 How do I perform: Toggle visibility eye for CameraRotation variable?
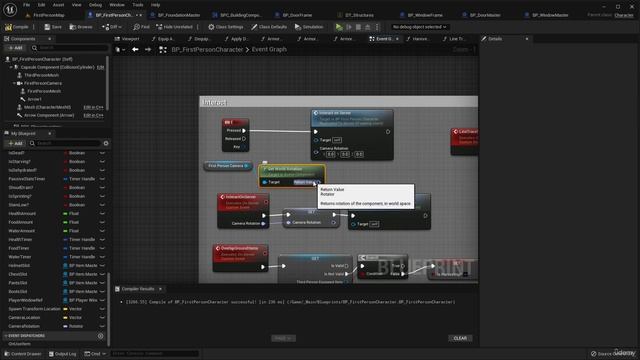pos(102,326)
